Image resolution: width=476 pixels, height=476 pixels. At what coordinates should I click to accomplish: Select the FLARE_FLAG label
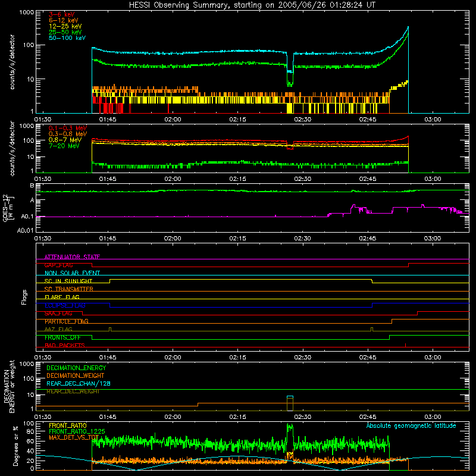click(62, 297)
